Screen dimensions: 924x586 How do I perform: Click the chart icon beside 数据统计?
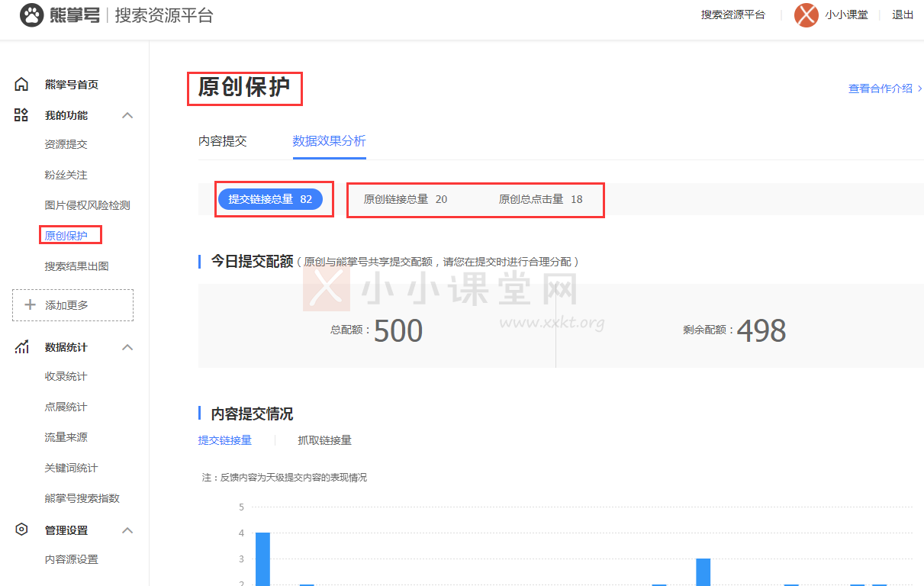click(x=21, y=347)
